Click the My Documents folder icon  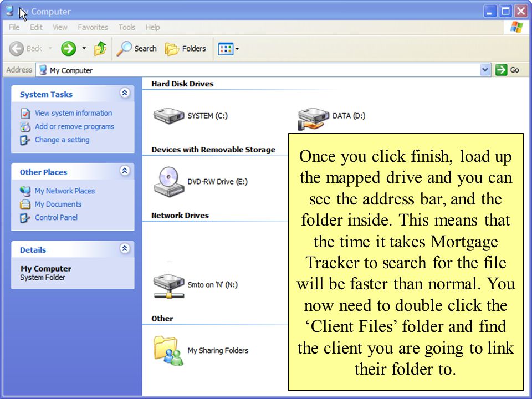click(x=25, y=204)
